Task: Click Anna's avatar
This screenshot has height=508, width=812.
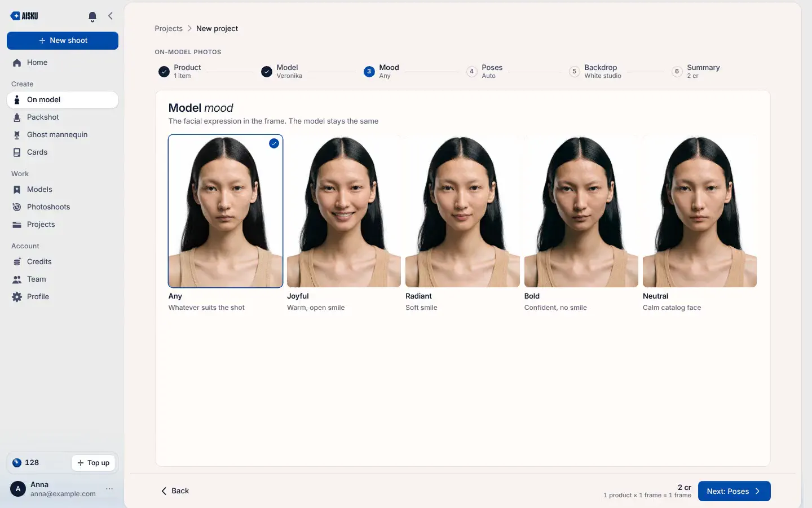Action: 18,489
